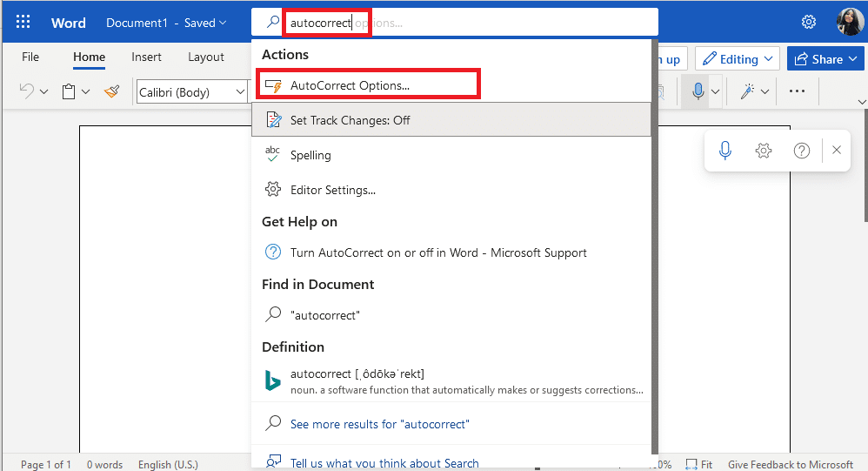
Task: Open the app launcher grid icon
Action: point(23,22)
